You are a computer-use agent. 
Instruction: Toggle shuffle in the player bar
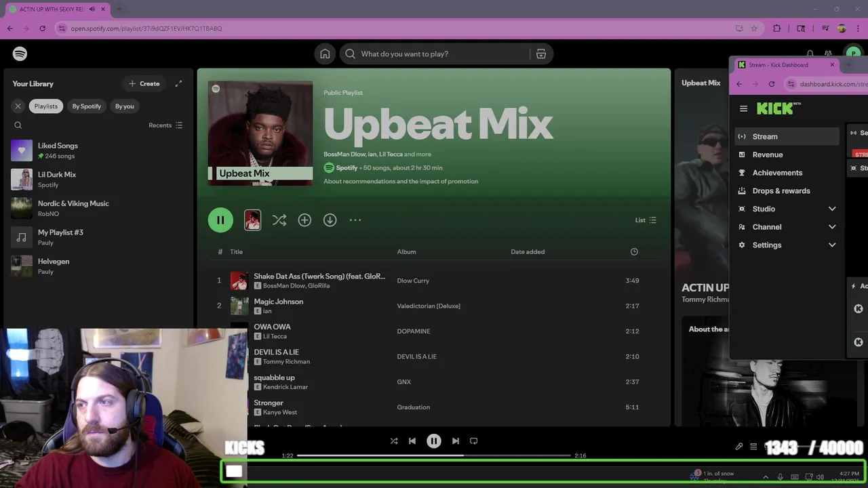click(x=394, y=441)
